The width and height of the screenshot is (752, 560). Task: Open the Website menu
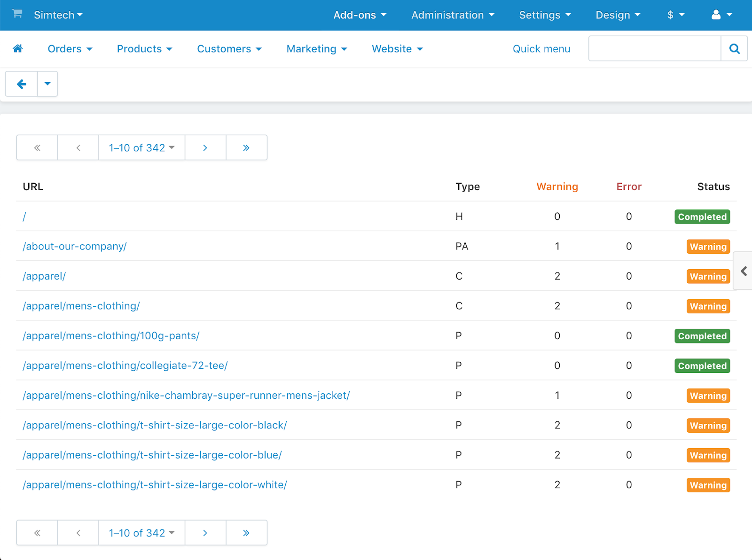(x=398, y=49)
